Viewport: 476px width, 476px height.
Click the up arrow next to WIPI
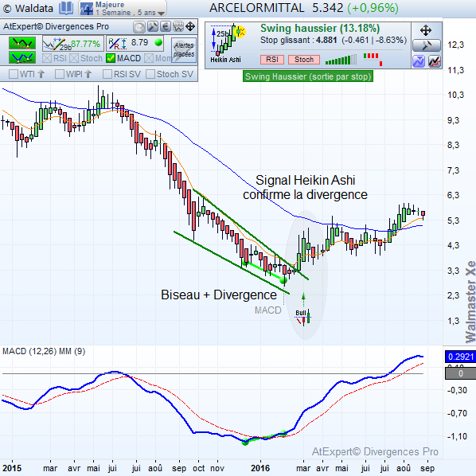tap(88, 74)
